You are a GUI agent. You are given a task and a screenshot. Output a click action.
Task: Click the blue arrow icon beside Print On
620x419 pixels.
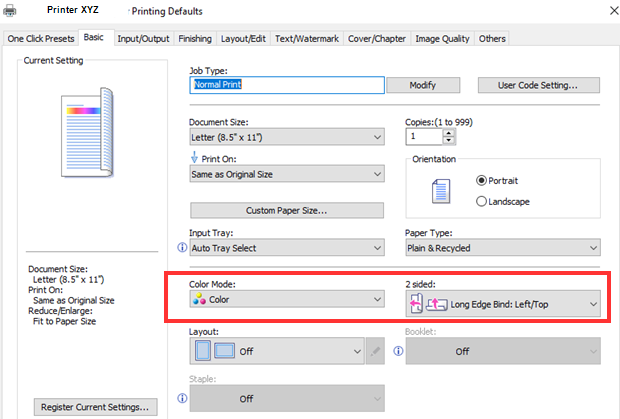[x=194, y=157]
